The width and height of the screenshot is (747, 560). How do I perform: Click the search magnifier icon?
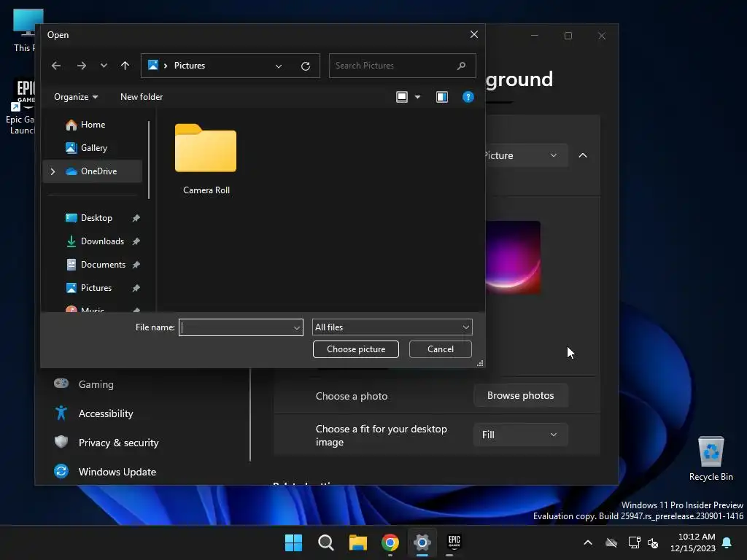(461, 66)
